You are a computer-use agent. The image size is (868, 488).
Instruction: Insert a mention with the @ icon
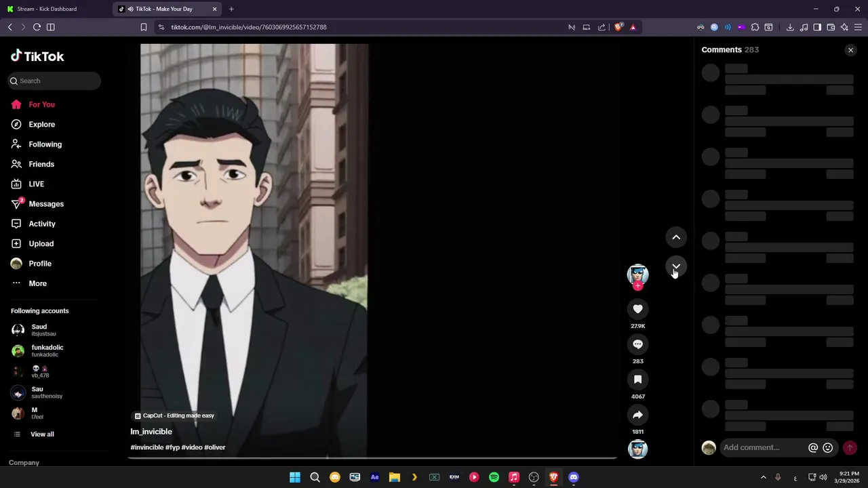(x=813, y=447)
